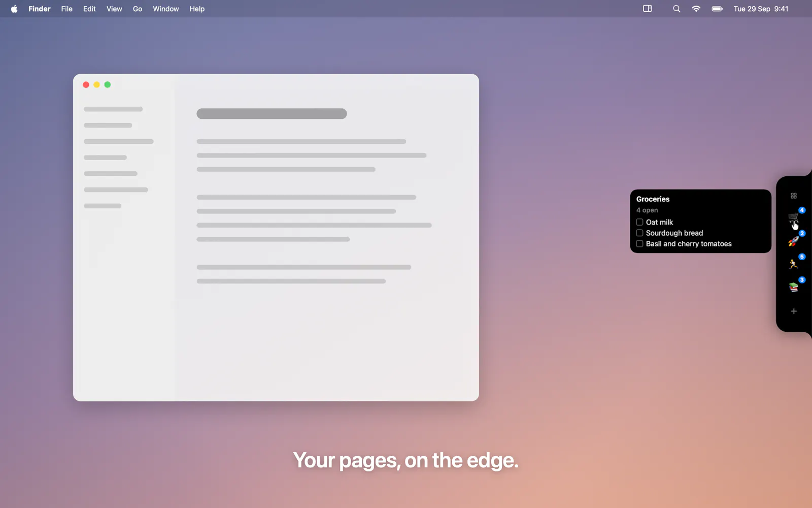Zoom the window with green button
This screenshot has width=812, height=508.
pyautogui.click(x=108, y=85)
